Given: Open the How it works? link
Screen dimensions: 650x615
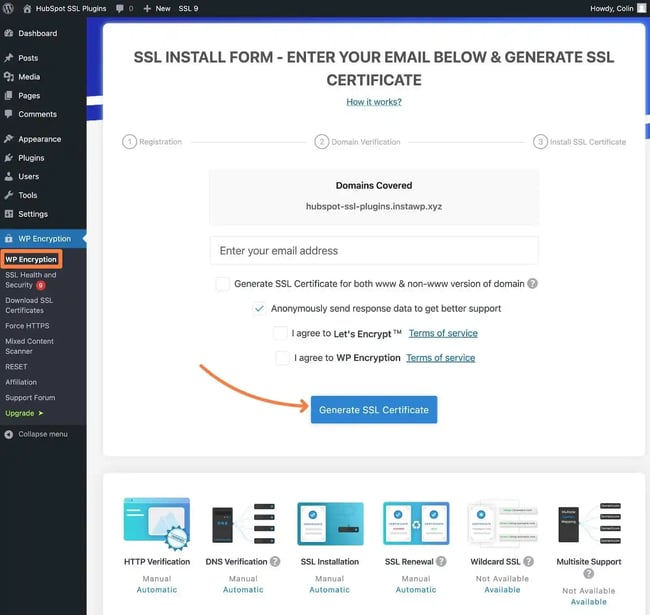Looking at the screenshot, I should [374, 102].
